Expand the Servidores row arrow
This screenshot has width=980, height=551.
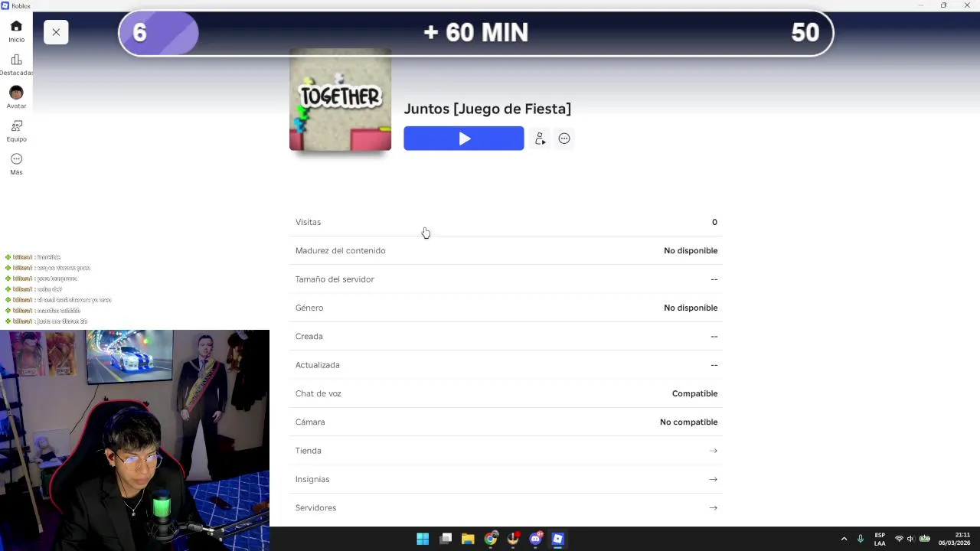(x=713, y=507)
